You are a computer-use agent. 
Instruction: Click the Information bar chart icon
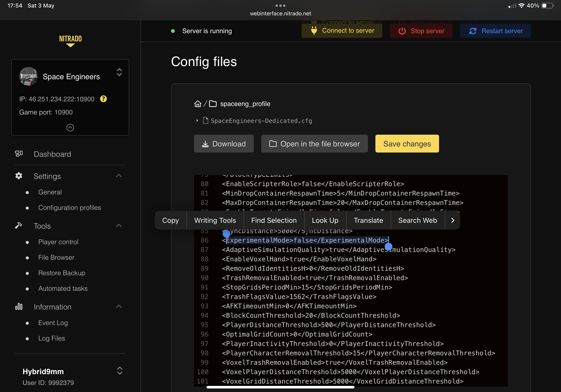tap(19, 306)
